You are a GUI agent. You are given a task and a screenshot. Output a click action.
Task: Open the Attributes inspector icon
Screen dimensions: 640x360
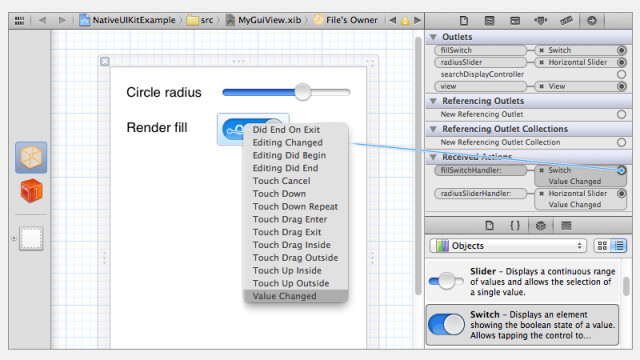coord(541,20)
